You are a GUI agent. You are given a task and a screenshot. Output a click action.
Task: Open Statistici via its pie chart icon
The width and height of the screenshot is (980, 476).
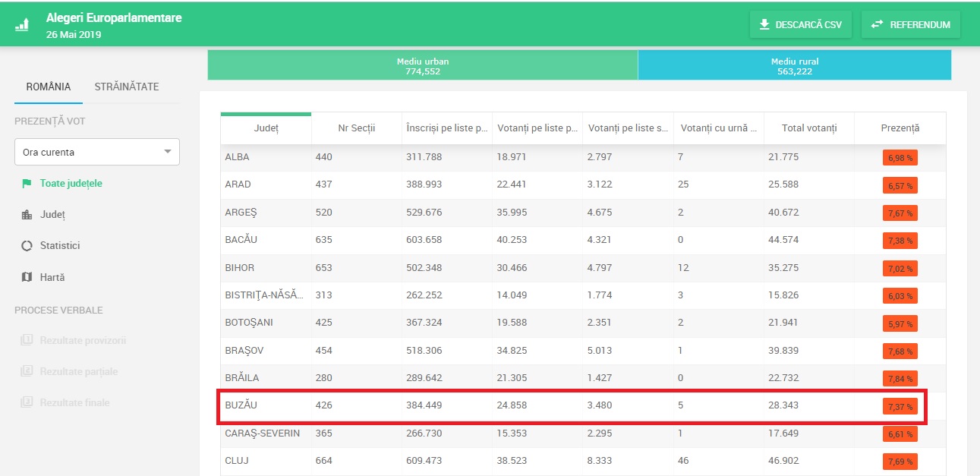pos(27,246)
